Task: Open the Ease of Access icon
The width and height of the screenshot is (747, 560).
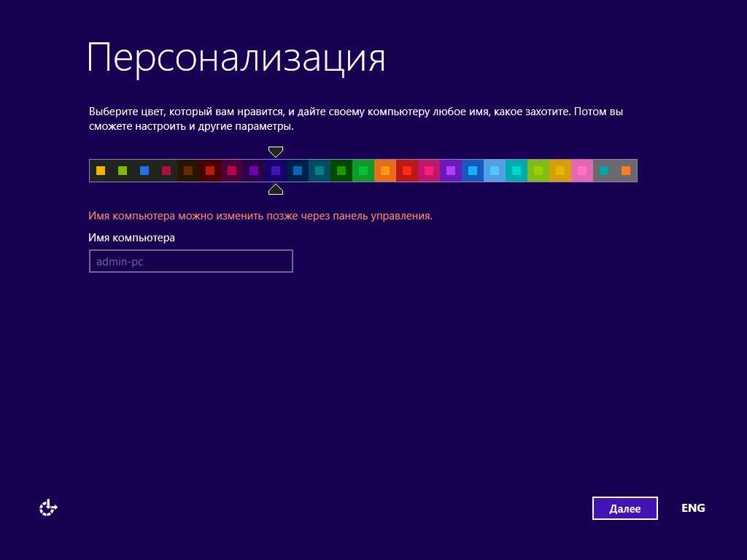Action: [x=48, y=507]
